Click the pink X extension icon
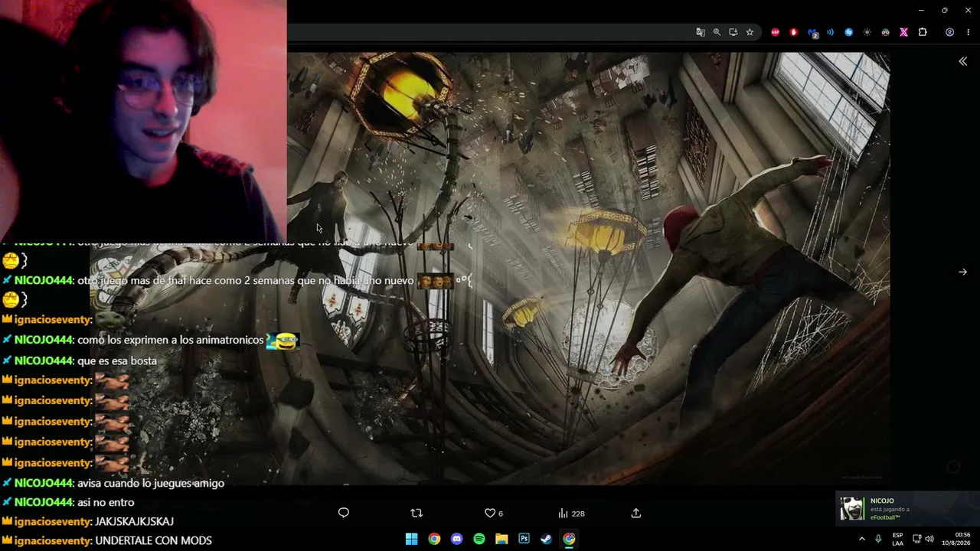The image size is (980, 551). 904,32
